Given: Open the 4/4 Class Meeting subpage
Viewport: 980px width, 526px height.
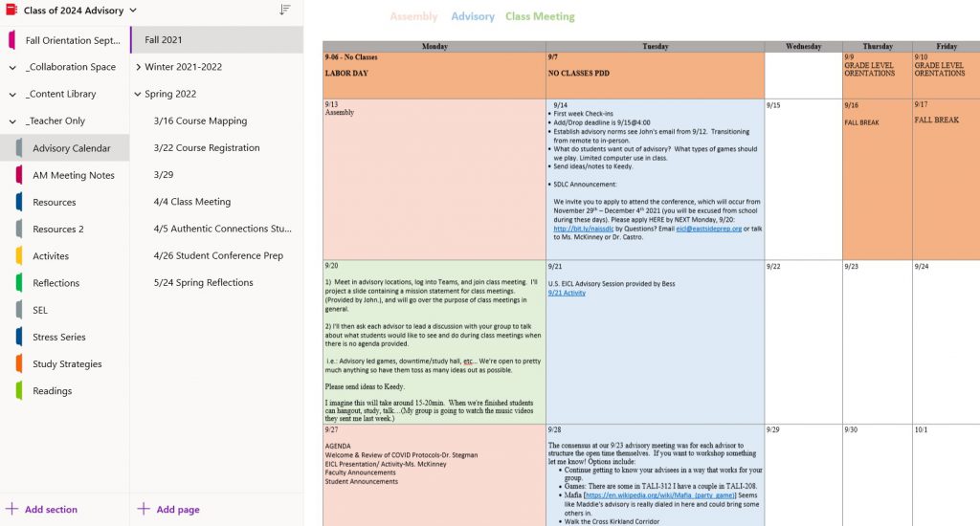Looking at the screenshot, I should [x=191, y=202].
